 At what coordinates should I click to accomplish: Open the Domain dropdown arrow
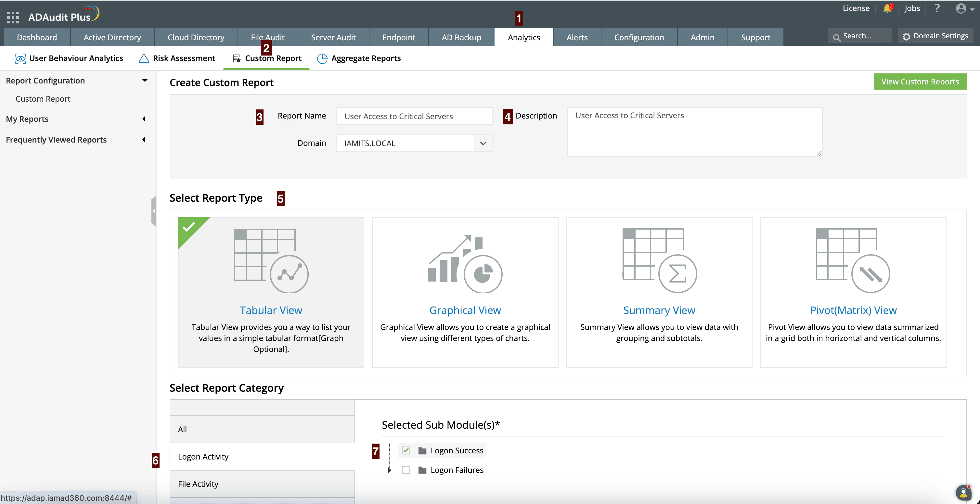tap(483, 143)
